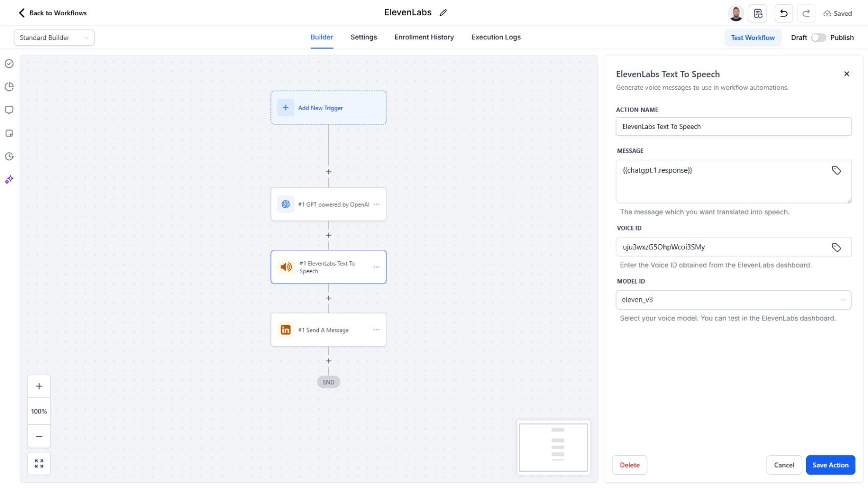Select the chat bubble icon in sidebar
This screenshot has height=488, width=868.
tap(9, 110)
